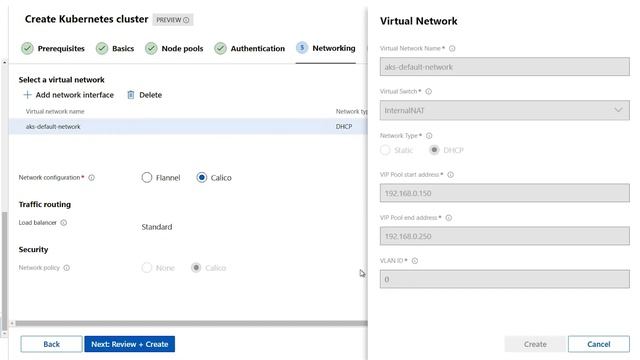Image resolution: width=640 pixels, height=360 pixels.
Task: Click the Create button in Virtual Network
Action: pyautogui.click(x=535, y=344)
